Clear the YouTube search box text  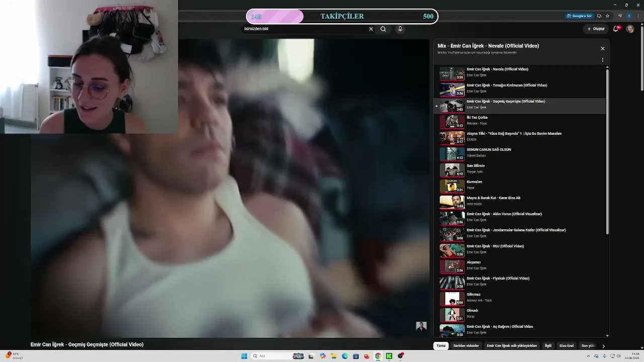pos(371,29)
